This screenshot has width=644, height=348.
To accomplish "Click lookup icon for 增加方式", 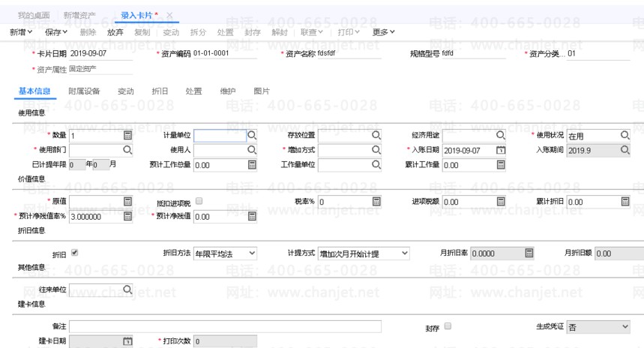I will coord(377,150).
